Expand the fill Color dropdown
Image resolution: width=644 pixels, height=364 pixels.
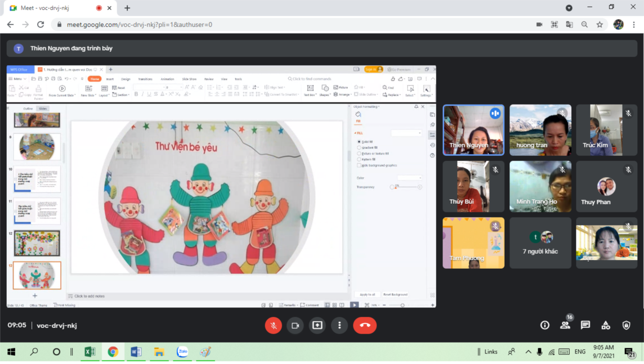(x=409, y=178)
